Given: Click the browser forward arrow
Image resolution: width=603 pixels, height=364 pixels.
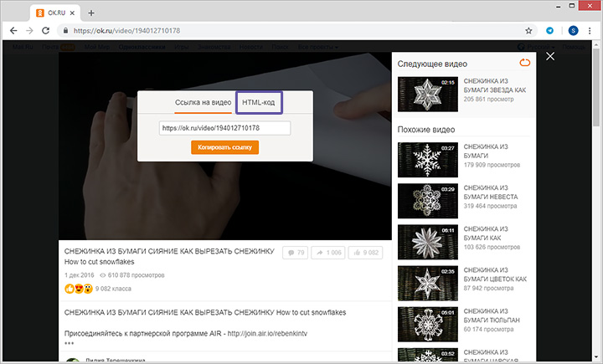Looking at the screenshot, I should pos(29,31).
